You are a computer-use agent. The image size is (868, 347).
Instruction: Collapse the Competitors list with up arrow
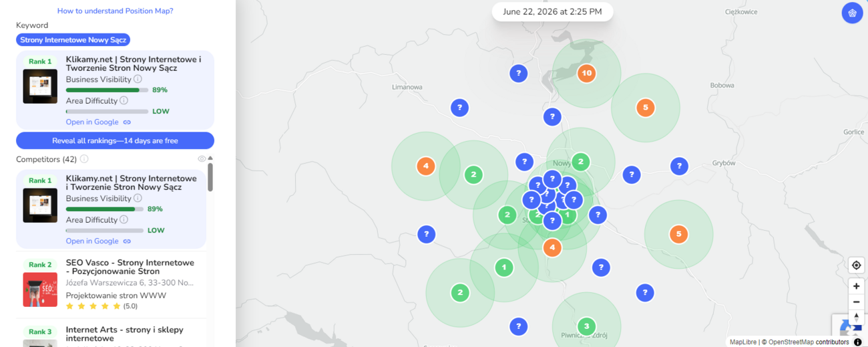pos(210,158)
